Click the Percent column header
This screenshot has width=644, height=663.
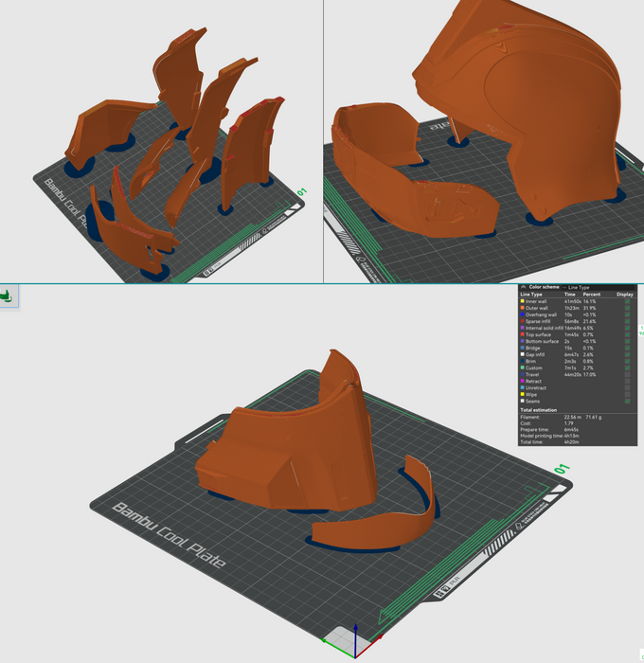coord(593,294)
